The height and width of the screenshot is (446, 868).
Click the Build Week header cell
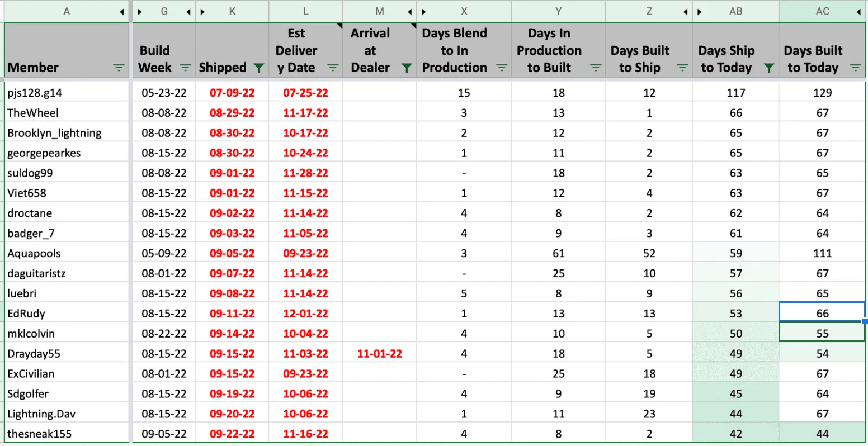pos(164,50)
